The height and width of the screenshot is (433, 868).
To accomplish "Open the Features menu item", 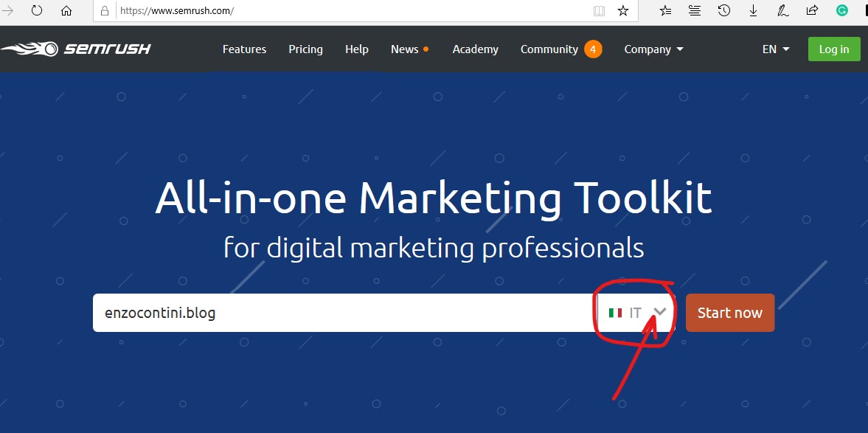I will point(244,49).
